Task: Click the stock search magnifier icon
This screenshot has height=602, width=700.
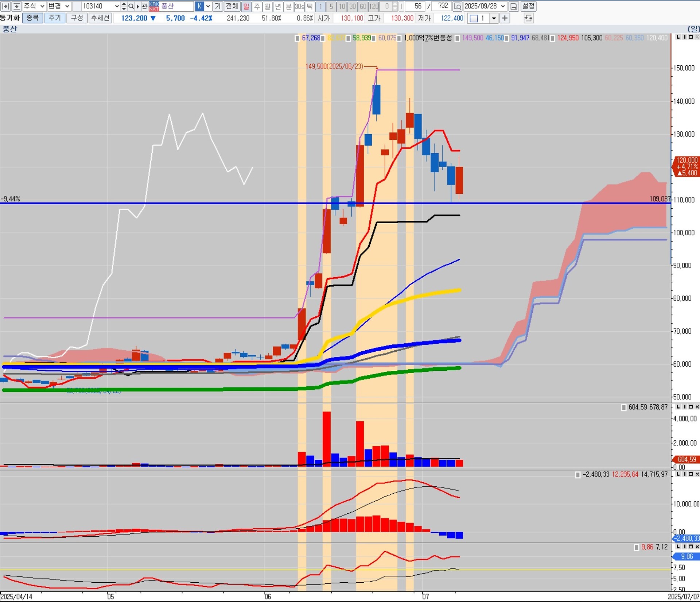Action: point(131,6)
